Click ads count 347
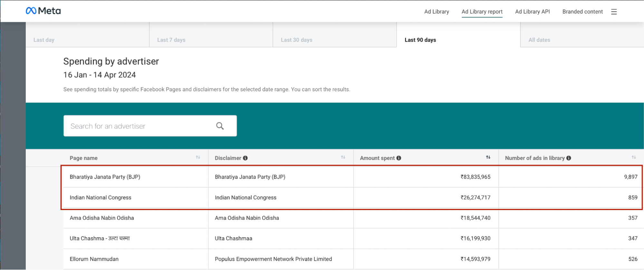Image resolution: width=644 pixels, height=270 pixels. coord(633,238)
